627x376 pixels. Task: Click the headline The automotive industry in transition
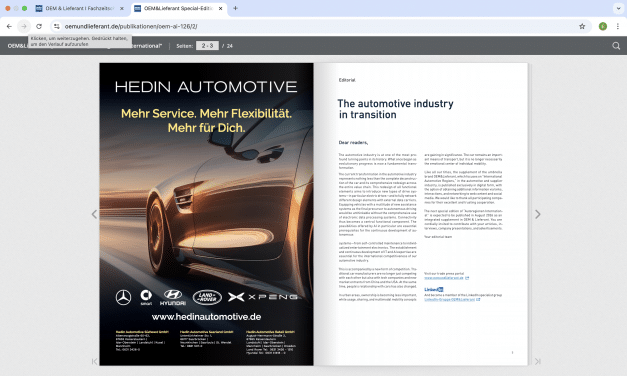[x=395, y=109]
